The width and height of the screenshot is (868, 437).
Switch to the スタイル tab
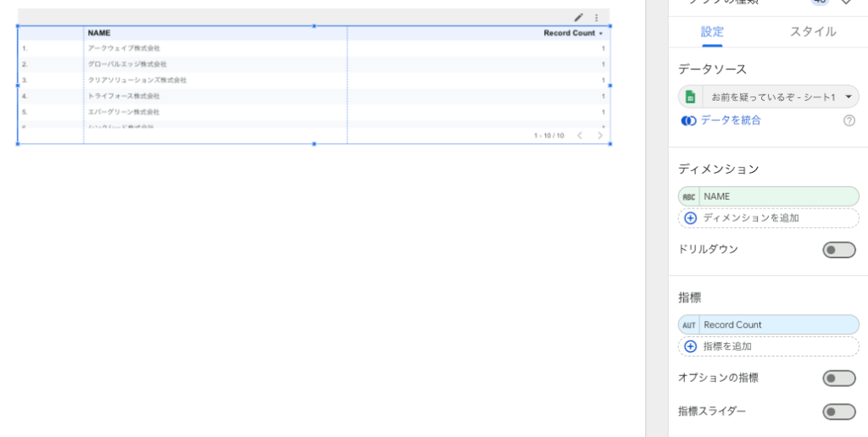tap(813, 32)
